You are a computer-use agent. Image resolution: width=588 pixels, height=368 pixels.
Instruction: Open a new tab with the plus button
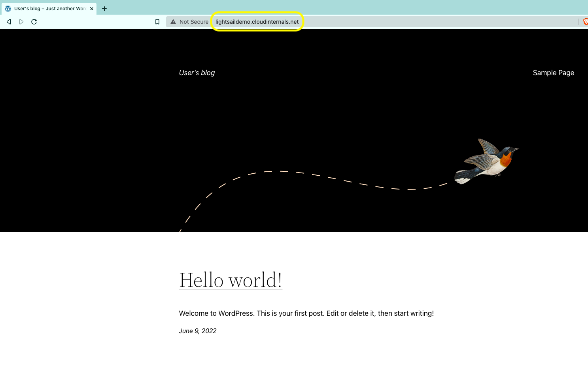point(104,8)
